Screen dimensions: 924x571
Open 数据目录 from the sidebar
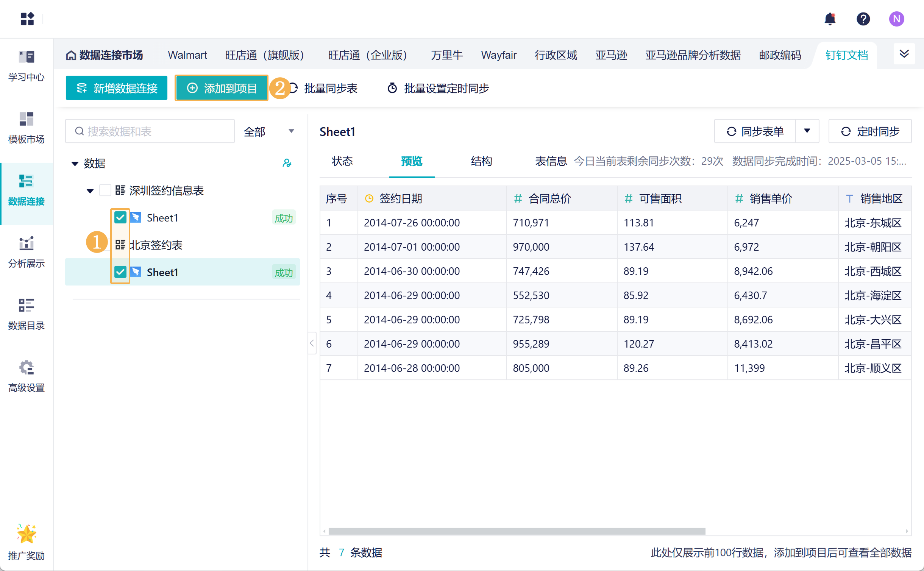27,314
